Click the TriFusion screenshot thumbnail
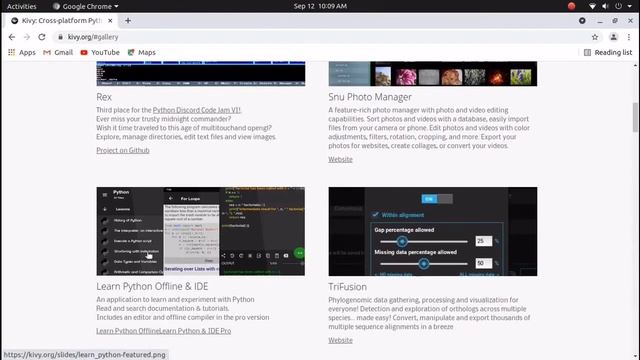 (433, 231)
